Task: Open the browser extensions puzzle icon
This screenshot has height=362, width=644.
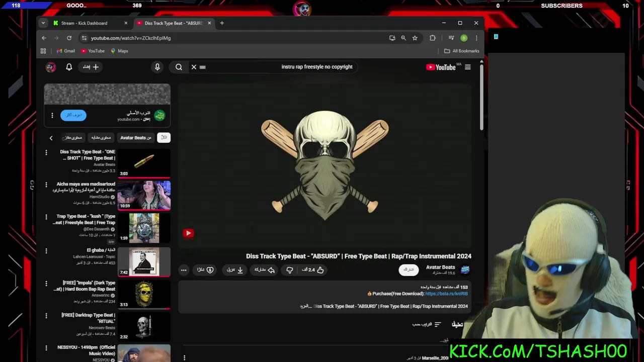Action: pyautogui.click(x=432, y=38)
